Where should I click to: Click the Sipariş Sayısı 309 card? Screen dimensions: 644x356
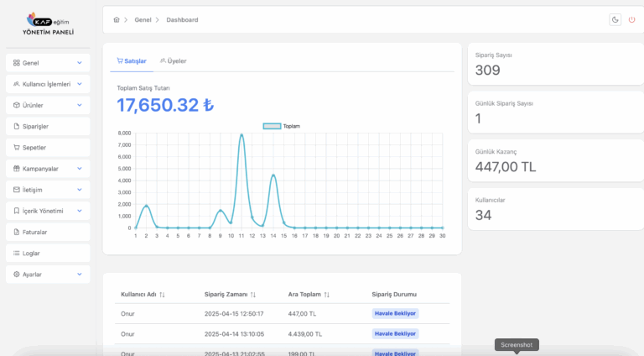click(556, 64)
